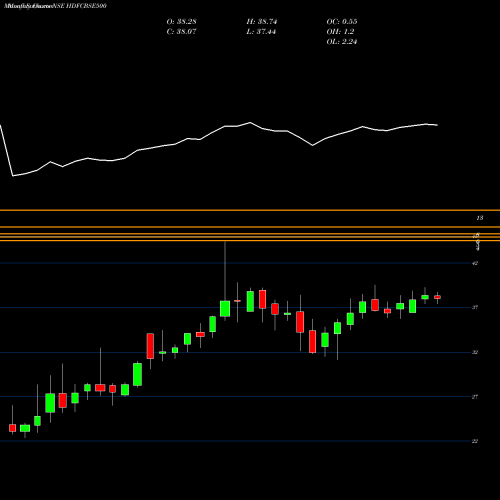Click the close price value C: 38.07
This screenshot has height=500, width=500.
pos(181,32)
